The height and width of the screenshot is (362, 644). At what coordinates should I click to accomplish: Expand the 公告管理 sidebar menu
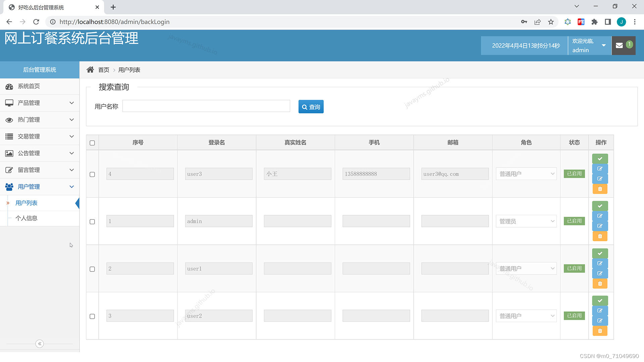[x=40, y=153]
